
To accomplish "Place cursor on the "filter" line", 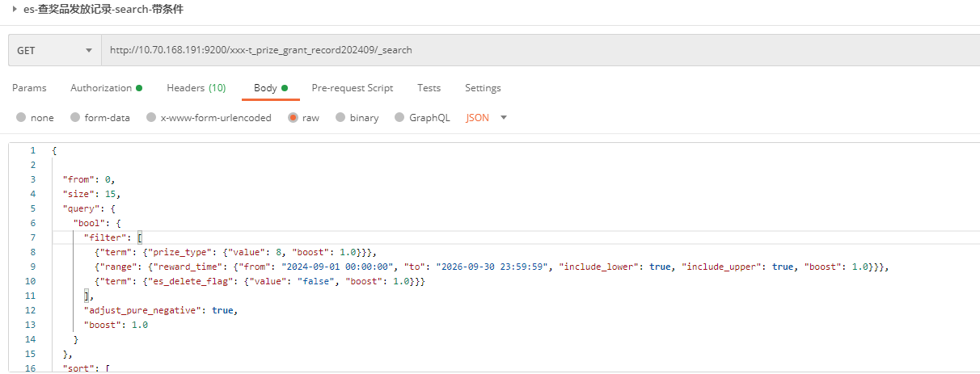I will (x=113, y=237).
